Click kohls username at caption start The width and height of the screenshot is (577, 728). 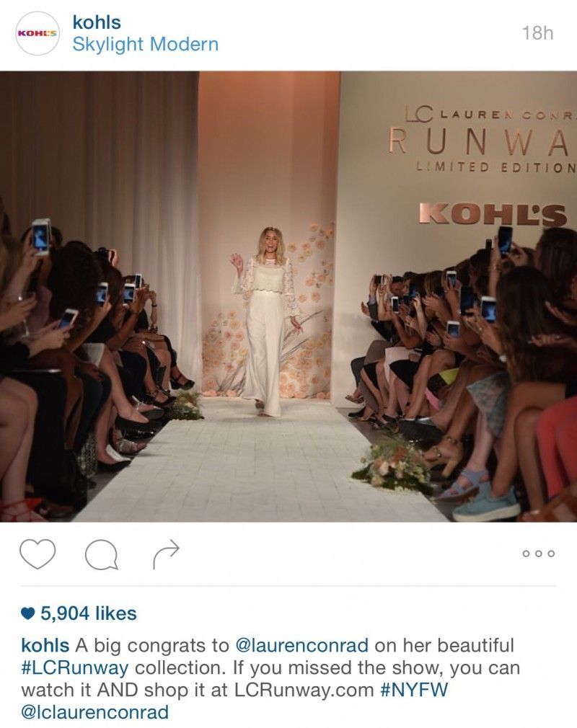pyautogui.click(x=45, y=645)
